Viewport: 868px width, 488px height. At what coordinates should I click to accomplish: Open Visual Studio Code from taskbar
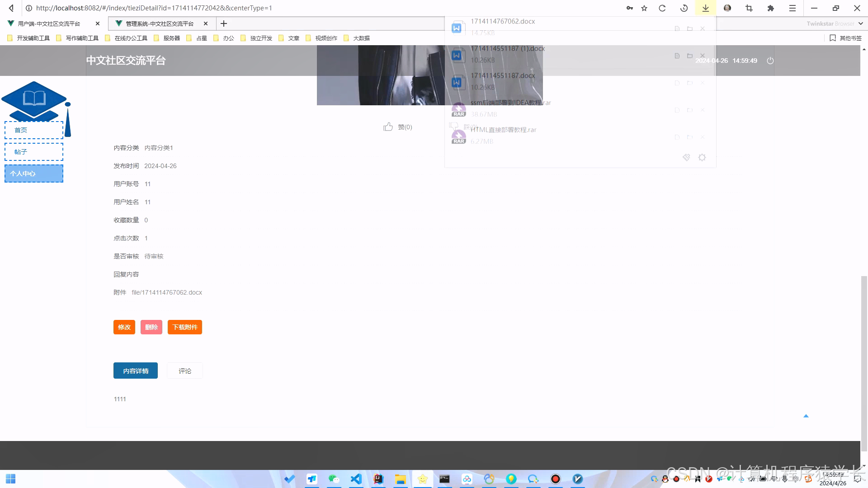(x=356, y=479)
